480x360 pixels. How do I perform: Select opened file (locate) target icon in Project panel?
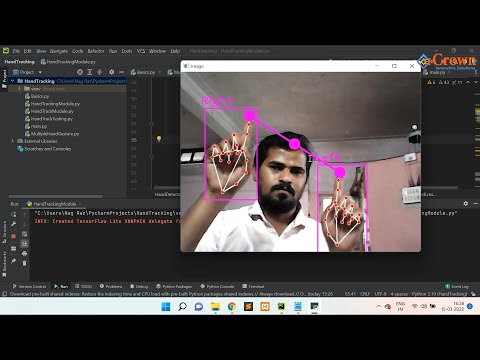[x=80, y=72]
